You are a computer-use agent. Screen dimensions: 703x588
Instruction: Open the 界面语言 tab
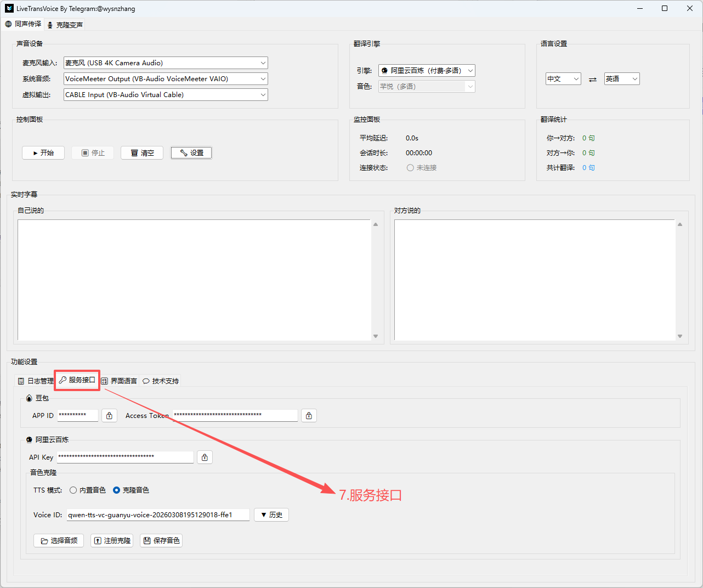click(119, 381)
